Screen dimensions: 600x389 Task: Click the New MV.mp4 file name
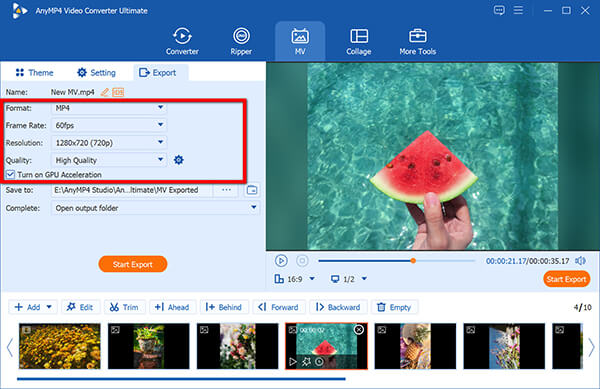tap(73, 92)
